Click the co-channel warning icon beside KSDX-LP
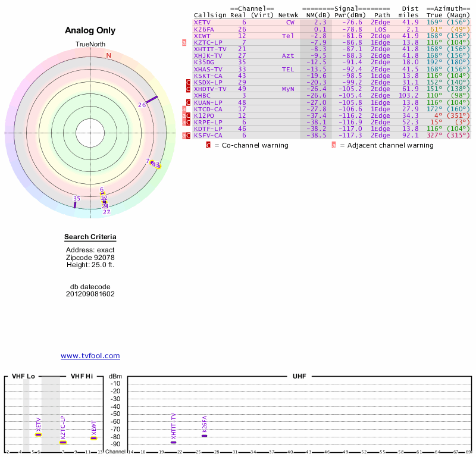Viewport: 476px width, 457px height. 189,82
